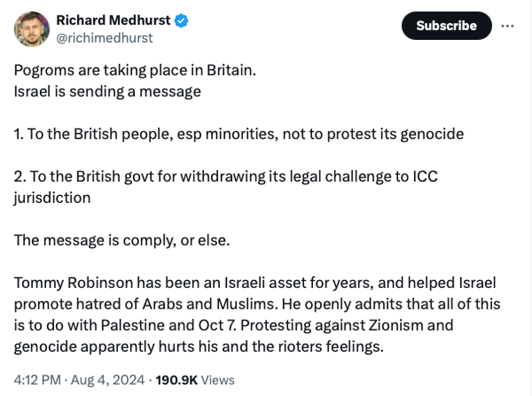Open Richard Medhurst's profile picture

tap(31, 29)
